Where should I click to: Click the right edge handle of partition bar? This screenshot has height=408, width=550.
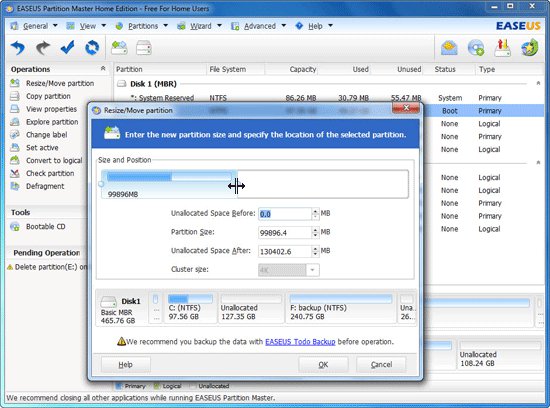click(x=236, y=186)
